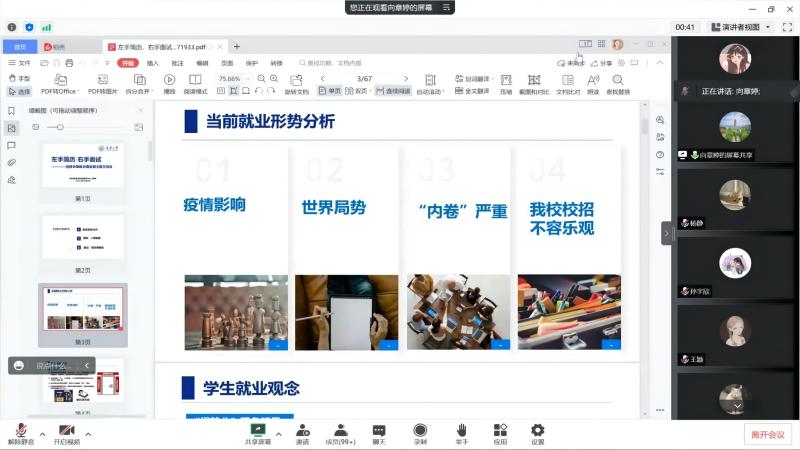Open the Chat (聊天) panel

click(x=379, y=434)
